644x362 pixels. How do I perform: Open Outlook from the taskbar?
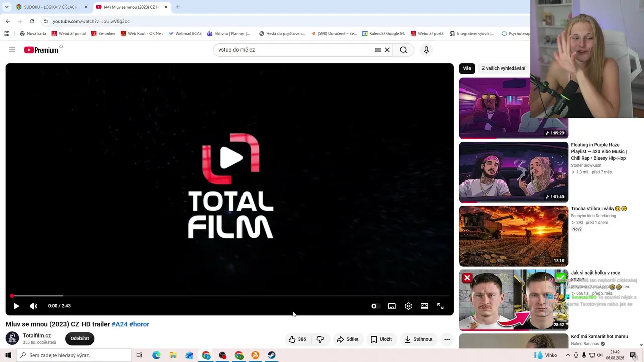coord(189,355)
